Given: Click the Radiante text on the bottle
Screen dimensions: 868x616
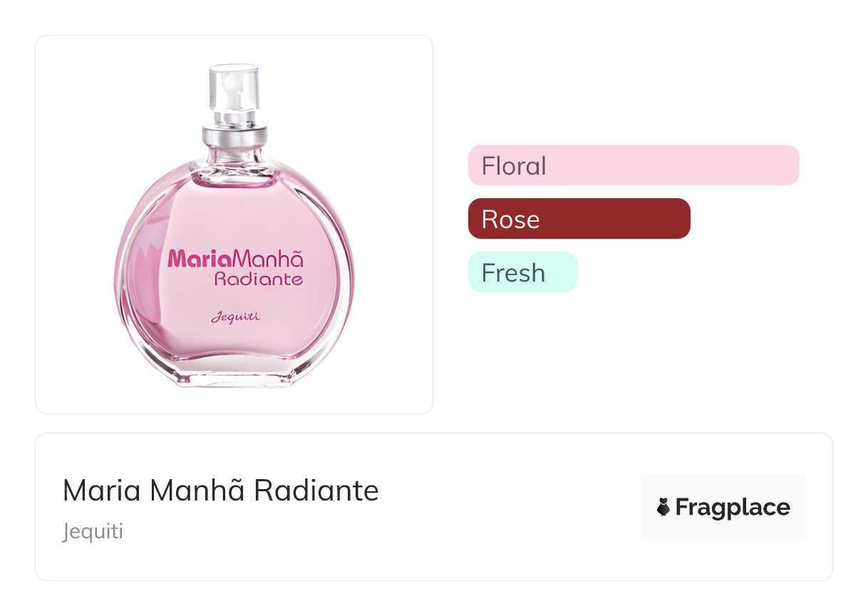Looking at the screenshot, I should click(259, 279).
